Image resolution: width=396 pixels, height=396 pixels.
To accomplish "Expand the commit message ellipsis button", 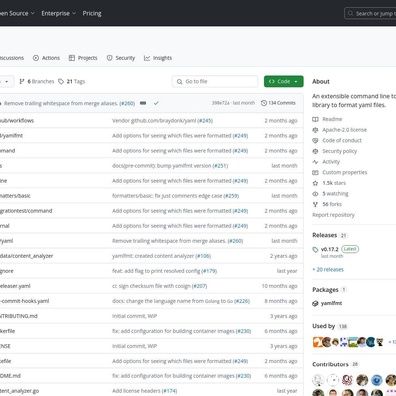I will point(143,103).
